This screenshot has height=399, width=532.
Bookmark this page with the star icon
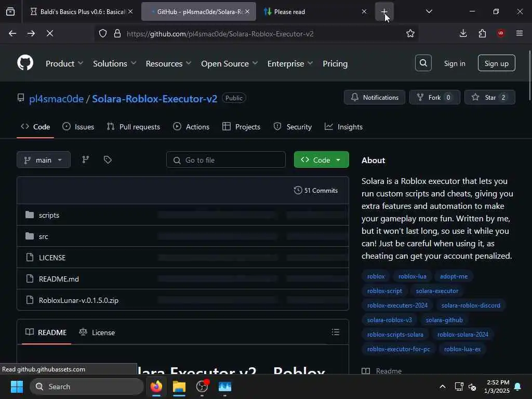point(410,33)
